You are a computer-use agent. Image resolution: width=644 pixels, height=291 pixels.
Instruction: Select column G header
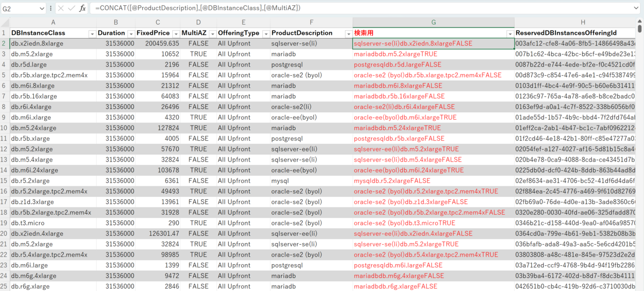click(x=433, y=22)
